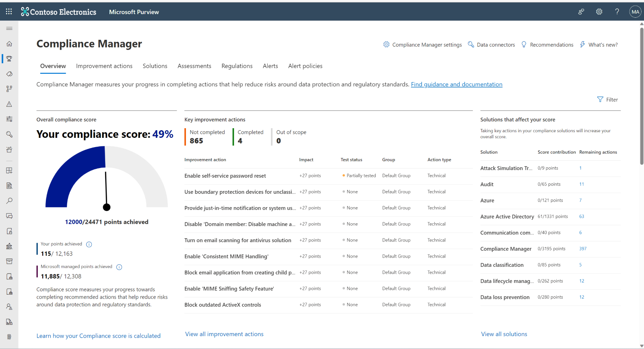Open the chart-document-lock sidebar icon
The width and height of the screenshot is (644, 349).
[x=9, y=322]
